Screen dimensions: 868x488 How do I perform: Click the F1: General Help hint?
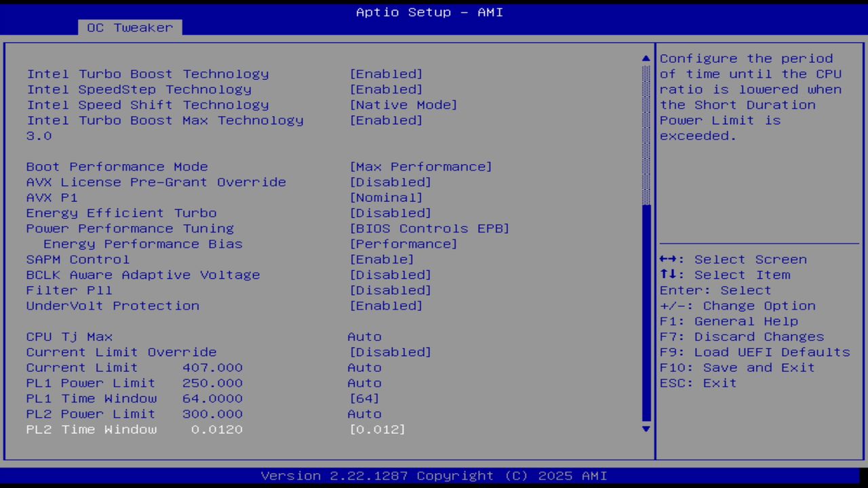pyautogui.click(x=729, y=321)
